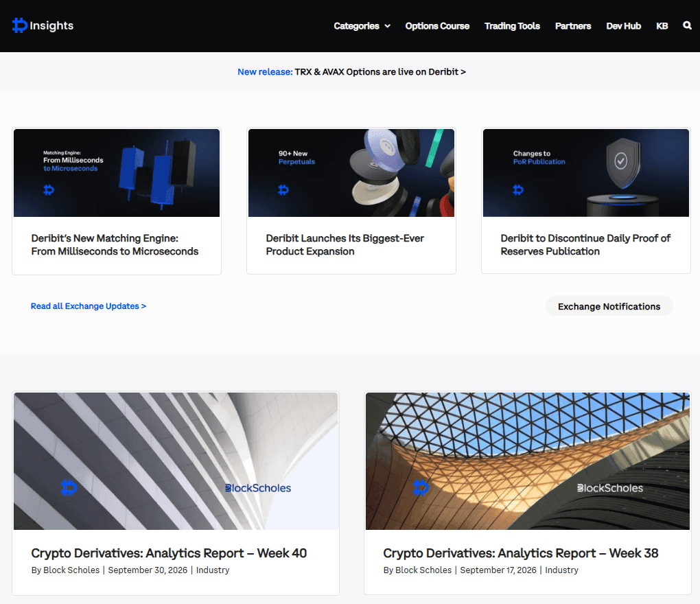
Task: Open the search magnifier icon
Action: (x=687, y=25)
